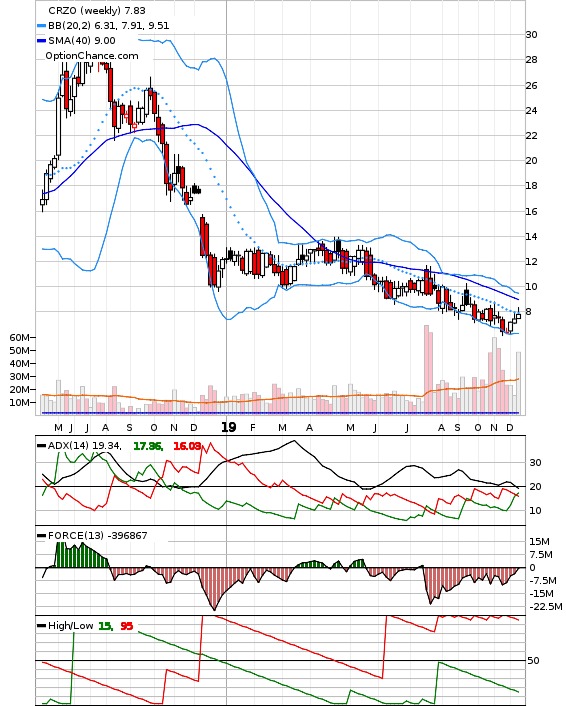Click the bold 19 year marker

228,427
